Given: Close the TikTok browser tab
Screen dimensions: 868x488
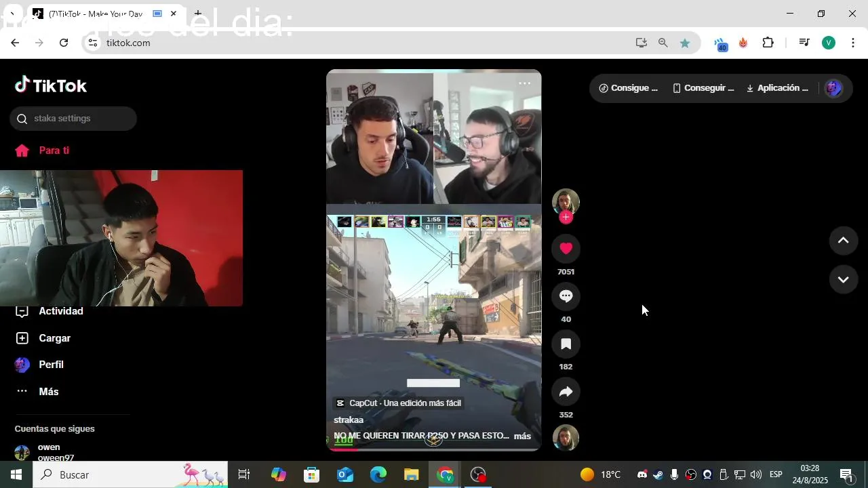Looking at the screenshot, I should [x=174, y=14].
